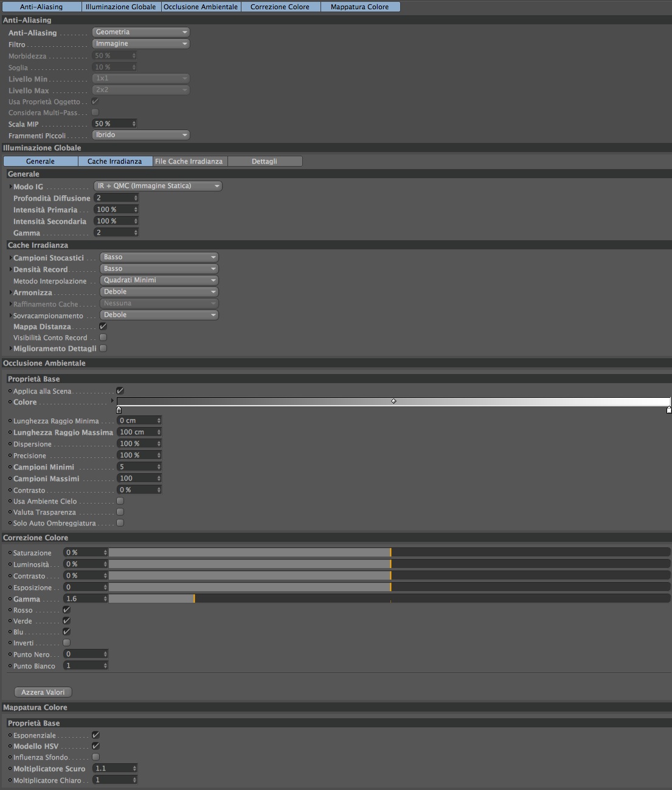
Task: Toggle the Modello HSV checkbox
Action: 95,746
